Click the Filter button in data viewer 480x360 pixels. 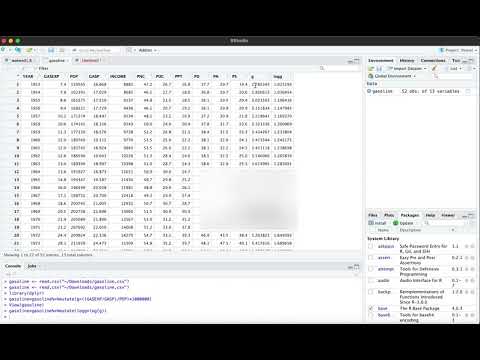pyautogui.click(x=41, y=68)
